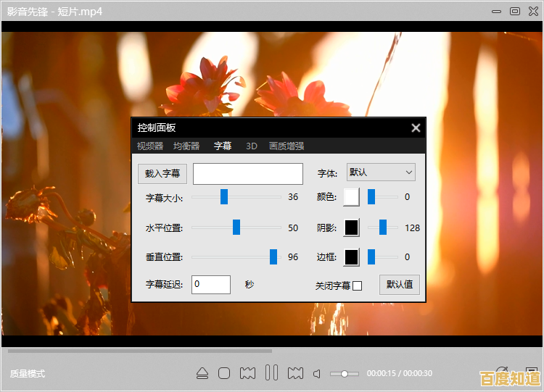Click the 垂直位置 slider handle
Screen dimensions: 544x392
point(273,257)
